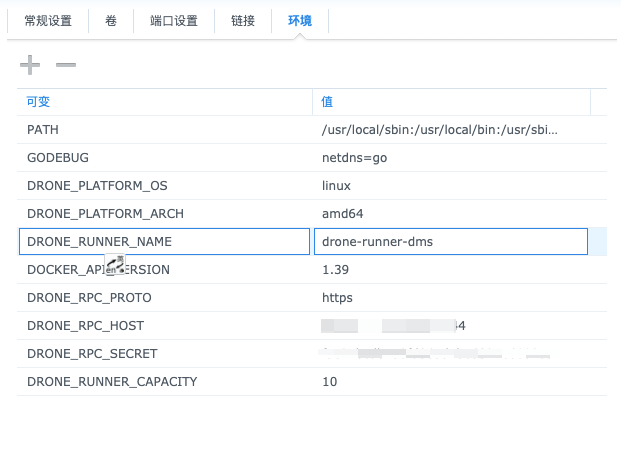
Task: Select DRONE_RPC_PROTO variable name
Action: pos(89,298)
